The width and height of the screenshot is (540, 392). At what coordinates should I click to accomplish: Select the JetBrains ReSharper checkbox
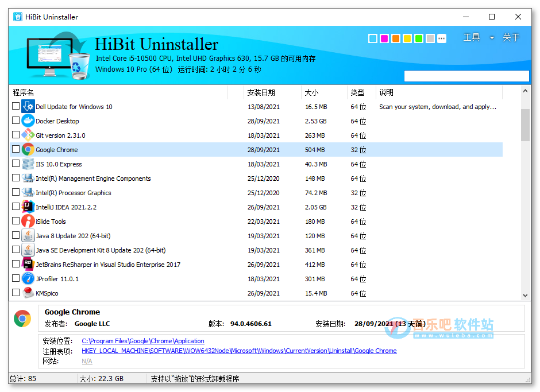click(16, 263)
